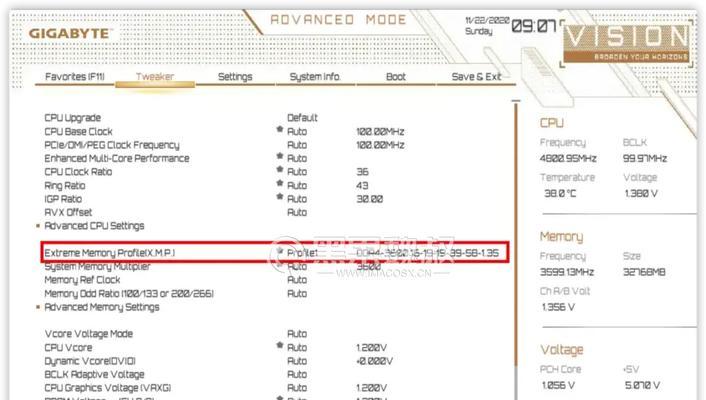Open Memory Ref Clock Auto value
Image resolution: width=706 pixels, height=400 pixels.
[297, 280]
